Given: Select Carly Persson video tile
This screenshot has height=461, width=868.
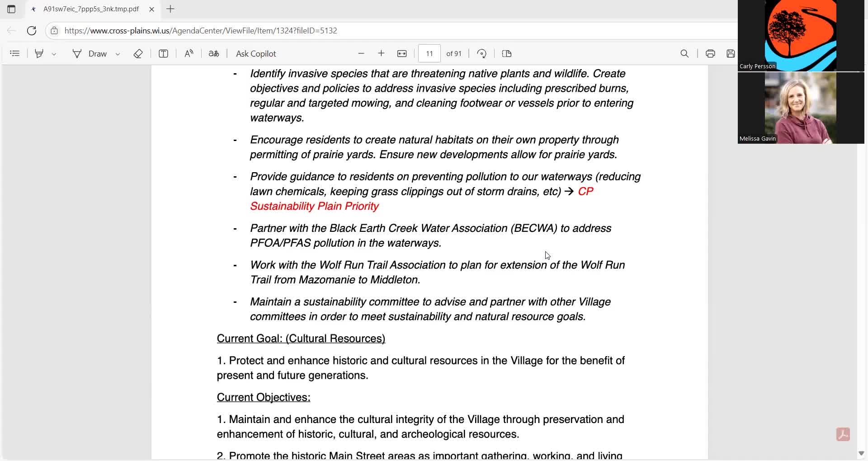Looking at the screenshot, I should click(x=801, y=35).
